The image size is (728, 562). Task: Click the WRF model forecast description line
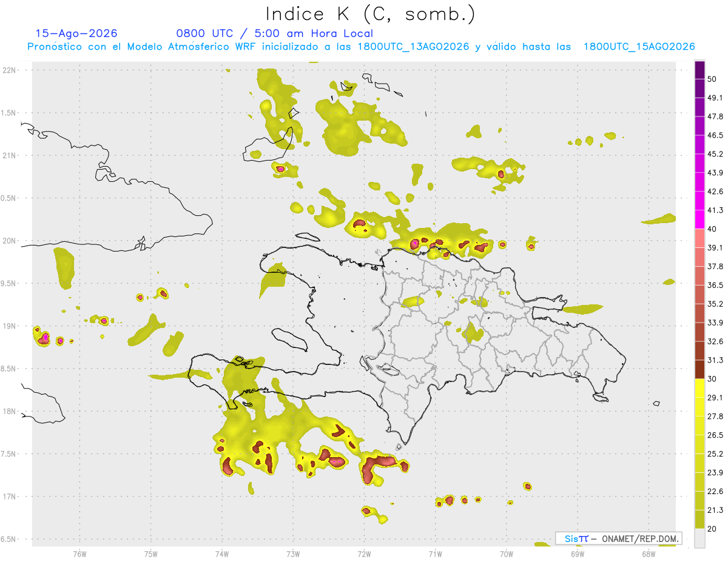click(x=361, y=47)
